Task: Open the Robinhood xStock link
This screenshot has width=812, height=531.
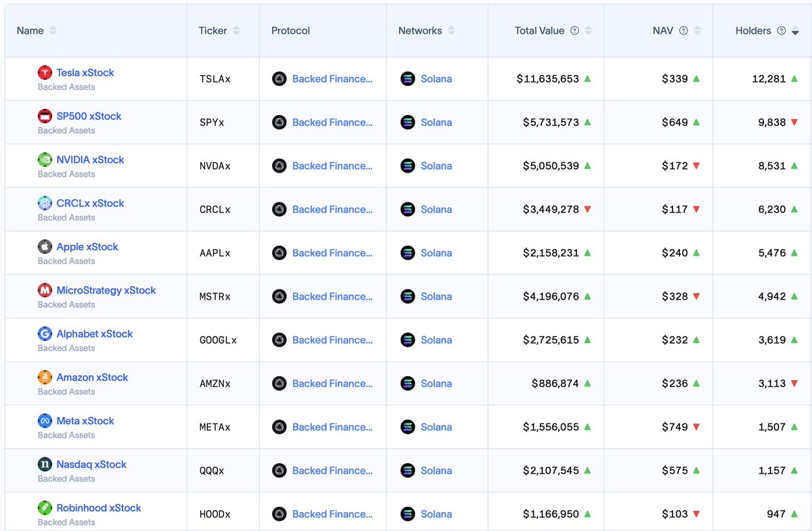Action: pos(99,508)
